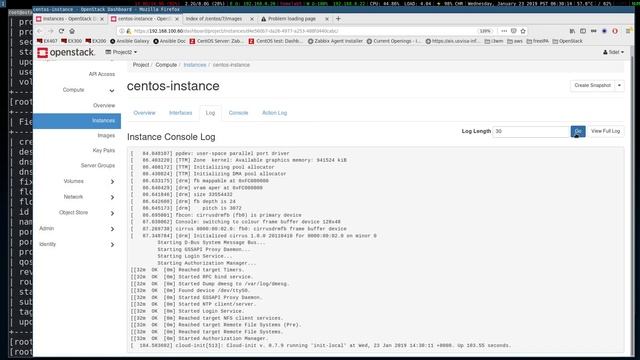This screenshot has height=360, width=640.
Task: Open the page actions three-dots menu
Action: (x=504, y=31)
